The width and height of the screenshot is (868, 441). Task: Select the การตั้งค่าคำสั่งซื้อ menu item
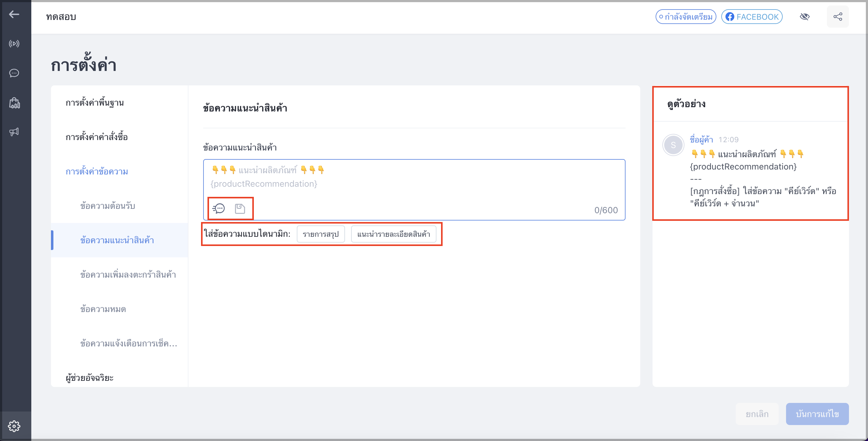[97, 137]
